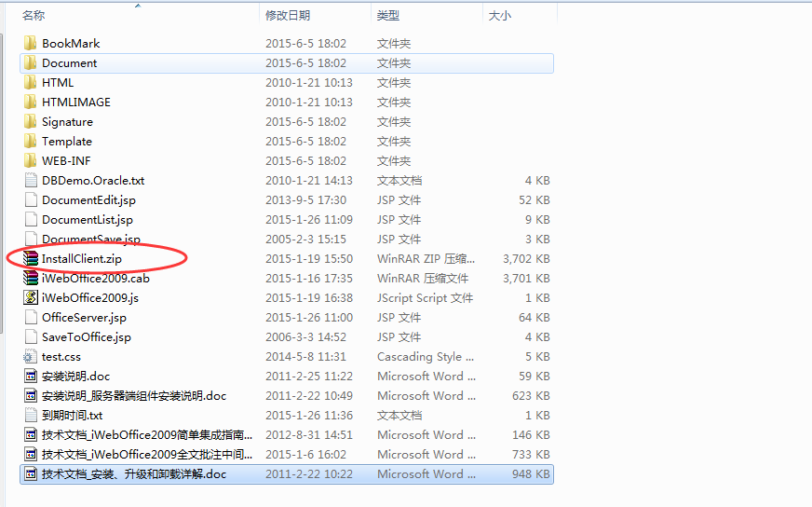Click the 安装说明_服务器端组件安装说明.doc Word icon
This screenshot has width=812, height=507.
point(31,395)
